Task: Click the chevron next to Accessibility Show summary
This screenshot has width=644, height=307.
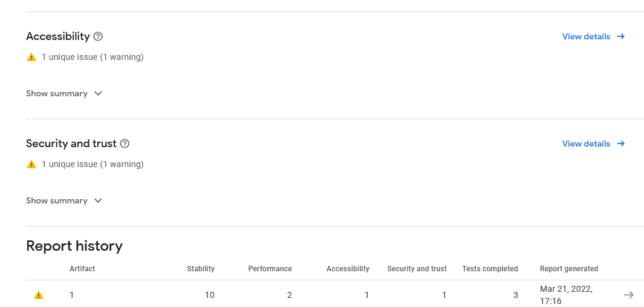Action: (98, 93)
